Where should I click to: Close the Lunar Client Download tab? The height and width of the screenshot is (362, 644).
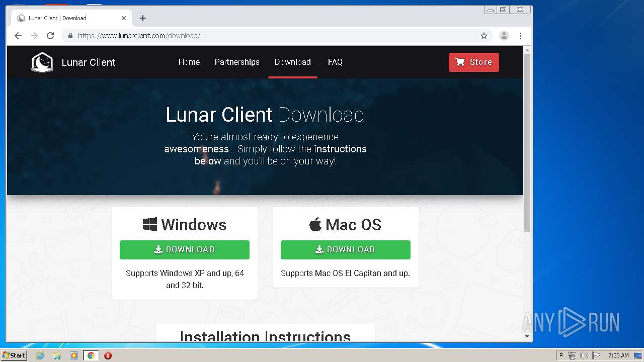(x=124, y=18)
